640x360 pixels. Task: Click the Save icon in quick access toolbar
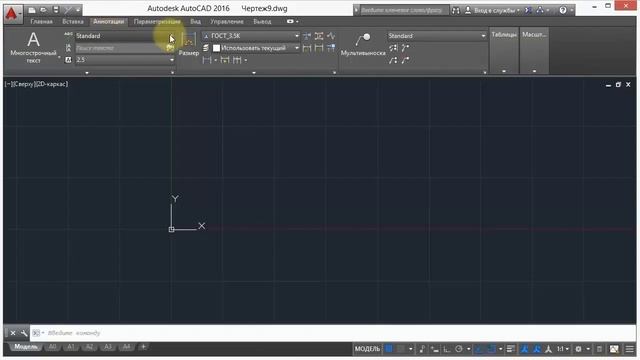click(x=56, y=10)
